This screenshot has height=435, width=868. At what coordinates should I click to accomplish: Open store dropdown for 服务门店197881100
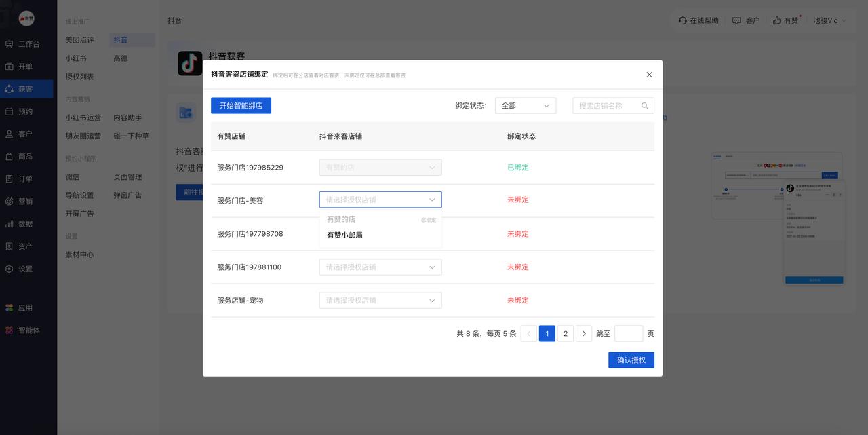pyautogui.click(x=380, y=267)
